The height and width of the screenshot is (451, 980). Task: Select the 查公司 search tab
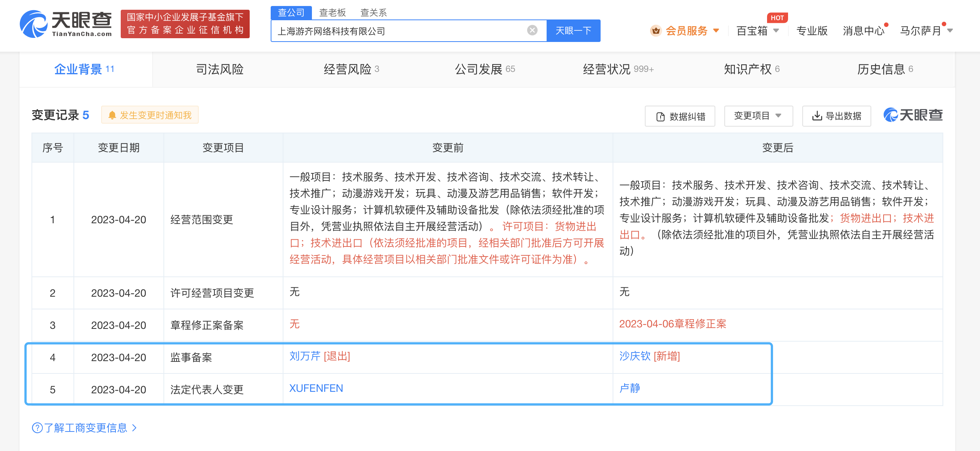(x=291, y=13)
